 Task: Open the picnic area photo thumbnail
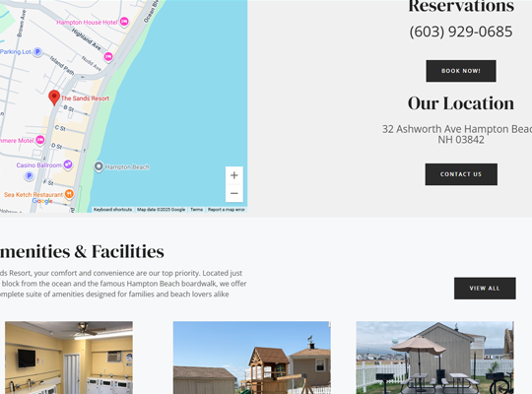tap(435, 358)
